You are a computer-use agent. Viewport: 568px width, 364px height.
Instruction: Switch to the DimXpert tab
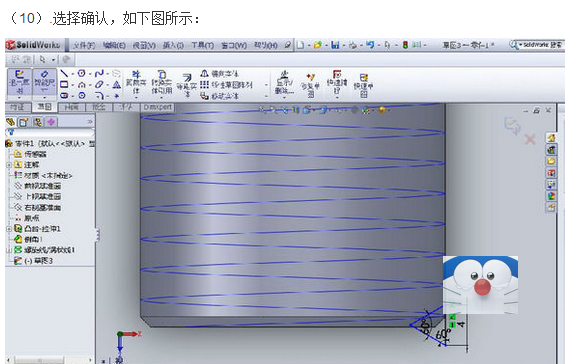coord(158,107)
